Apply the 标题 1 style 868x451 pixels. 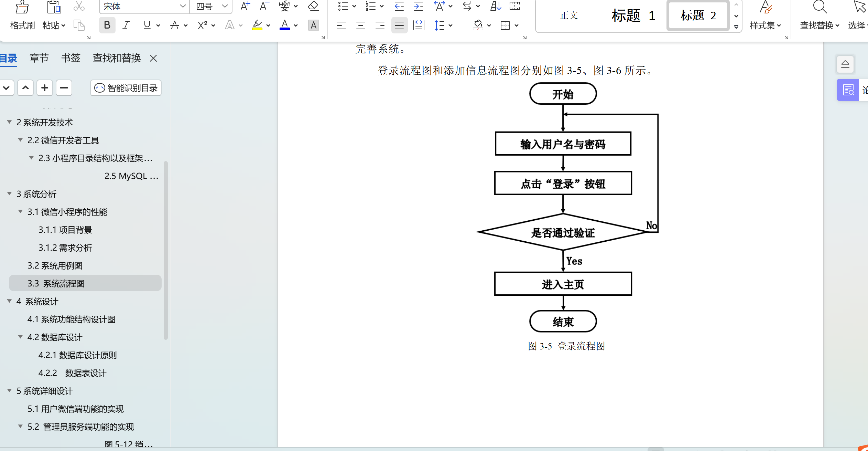point(633,16)
